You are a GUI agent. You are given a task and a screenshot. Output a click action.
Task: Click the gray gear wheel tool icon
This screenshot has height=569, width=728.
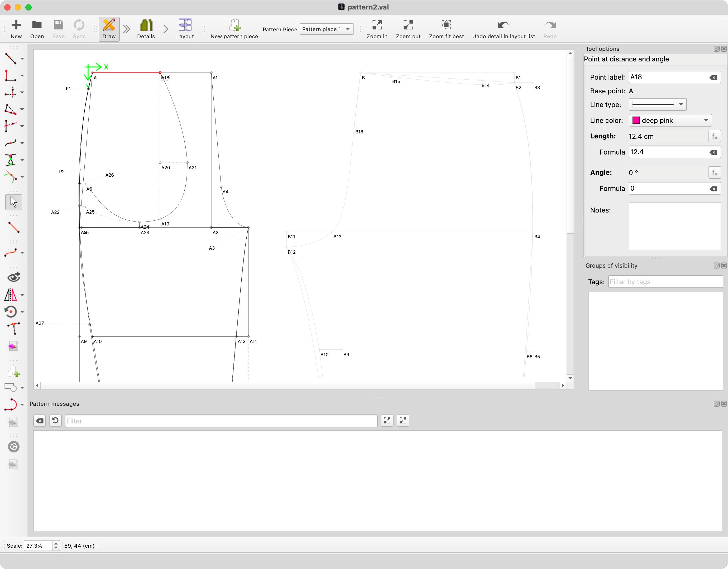[x=14, y=447]
